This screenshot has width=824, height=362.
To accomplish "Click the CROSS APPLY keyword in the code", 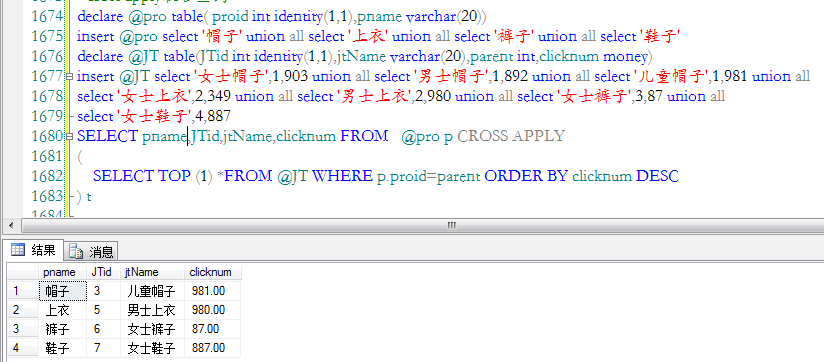I will coord(511,137).
